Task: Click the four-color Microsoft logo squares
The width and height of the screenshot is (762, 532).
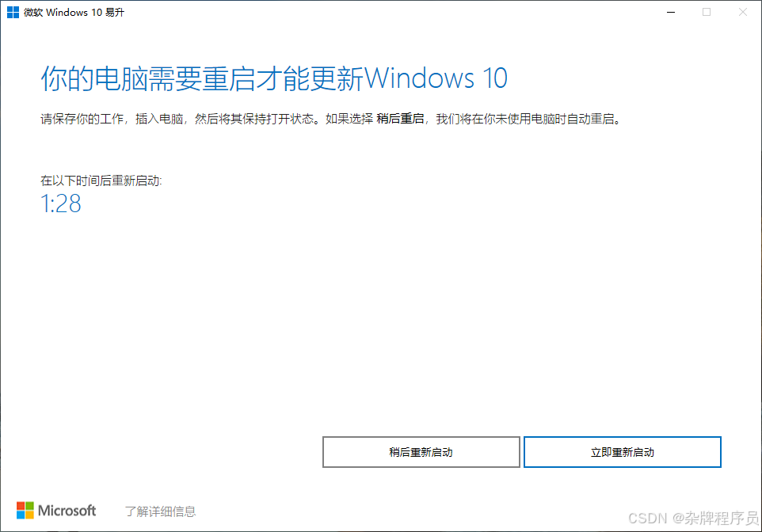Action: [x=25, y=510]
